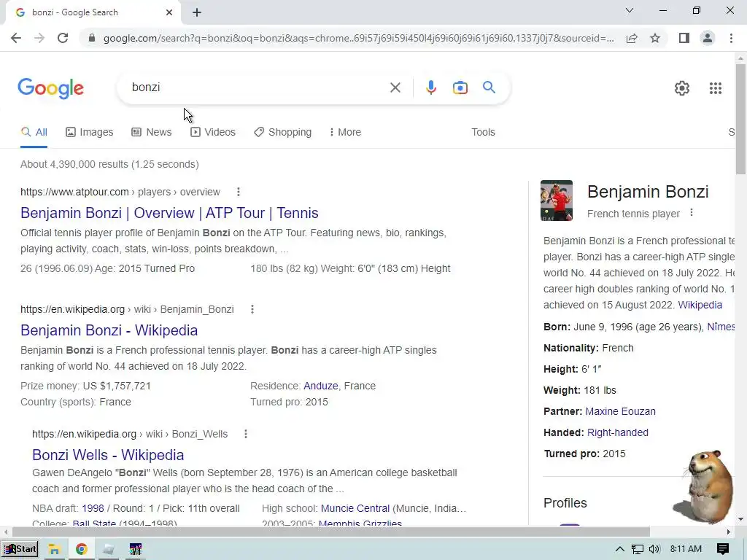Submit search with the magnifier icon
The width and height of the screenshot is (747, 560).
tap(489, 87)
